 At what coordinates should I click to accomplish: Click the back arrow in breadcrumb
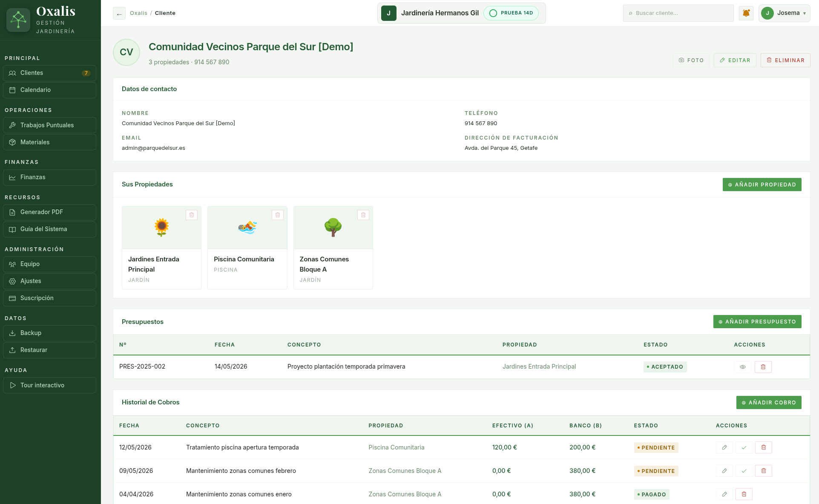tap(119, 14)
